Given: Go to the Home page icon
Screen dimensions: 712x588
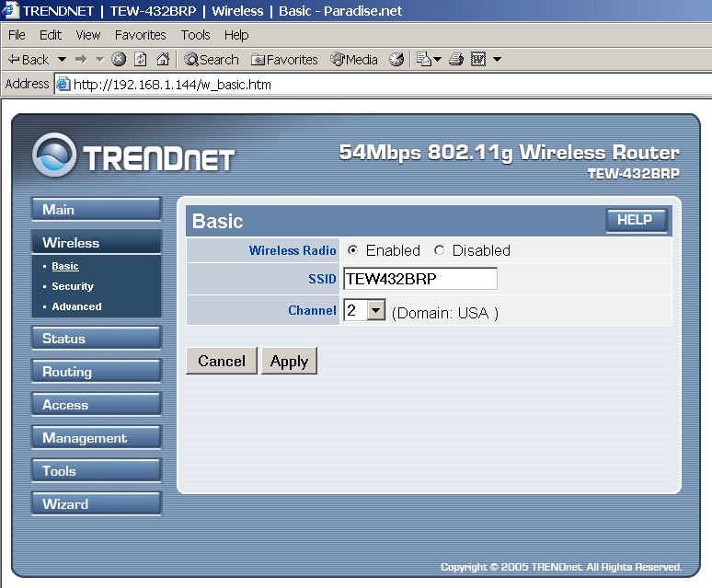Looking at the screenshot, I should [x=163, y=59].
